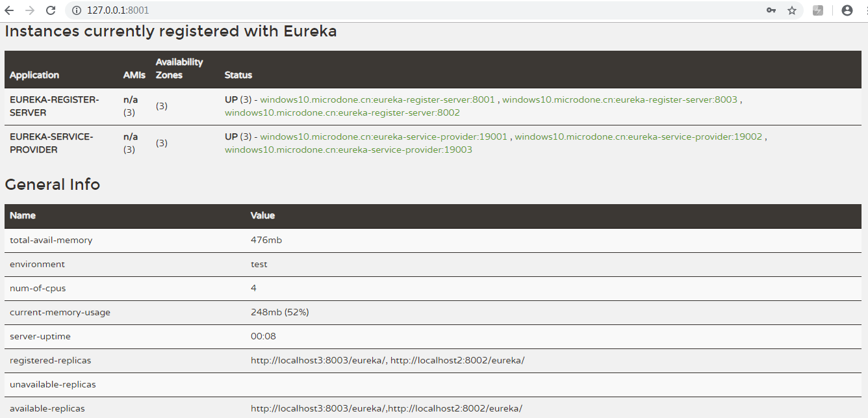The image size is (868, 418).
Task: Click the site info icon in address bar
Action: [76, 10]
